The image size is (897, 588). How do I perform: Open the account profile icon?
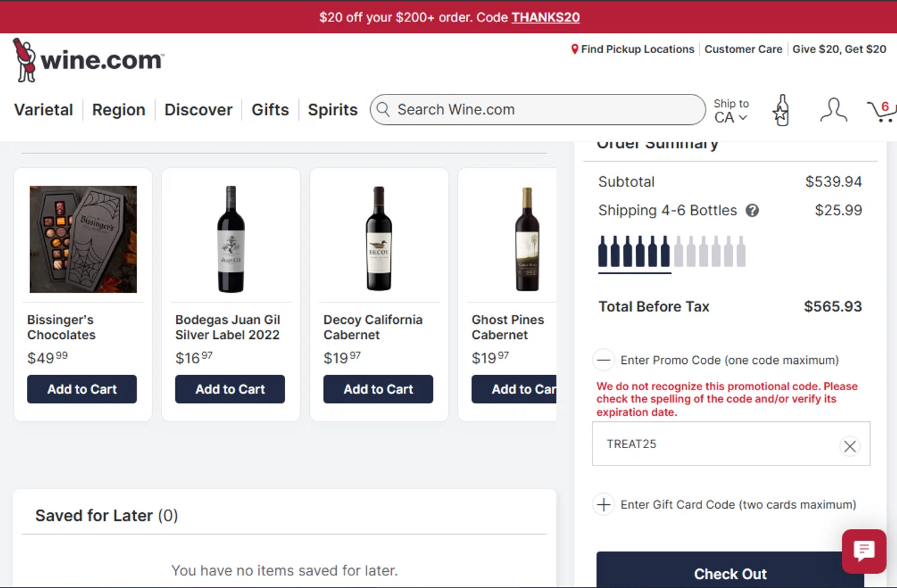pos(833,110)
